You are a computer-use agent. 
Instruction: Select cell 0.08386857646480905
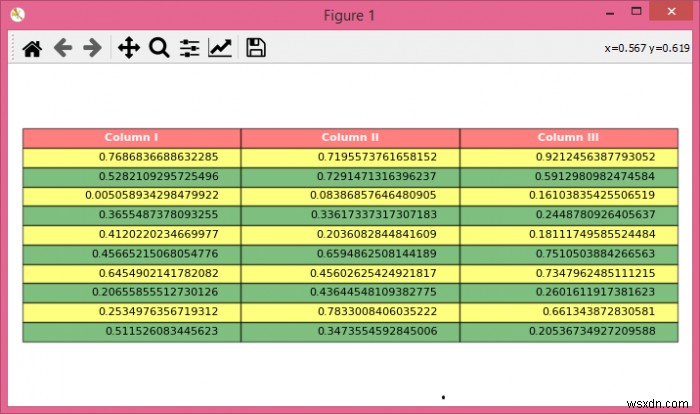(350, 196)
